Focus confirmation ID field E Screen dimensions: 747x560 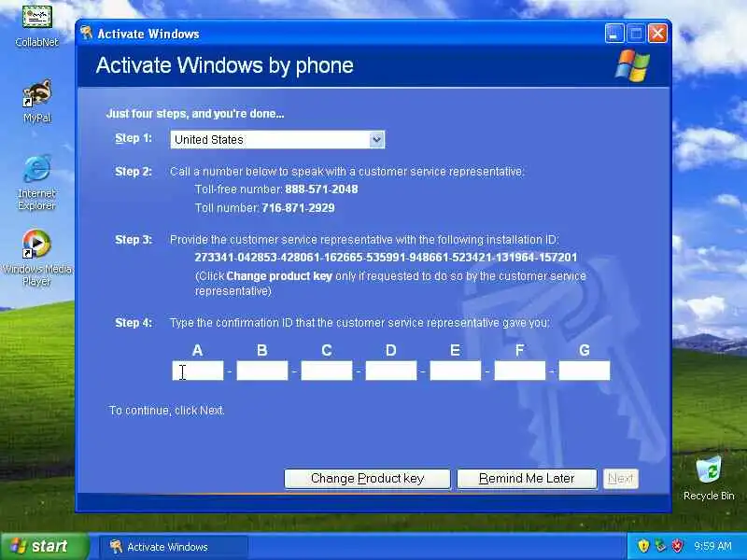456,371
